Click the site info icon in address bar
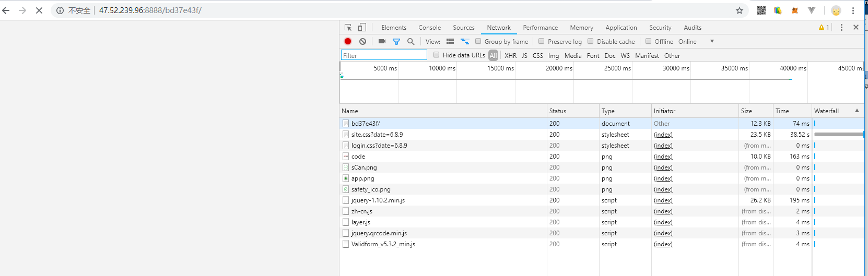The height and width of the screenshot is (276, 868). point(60,10)
